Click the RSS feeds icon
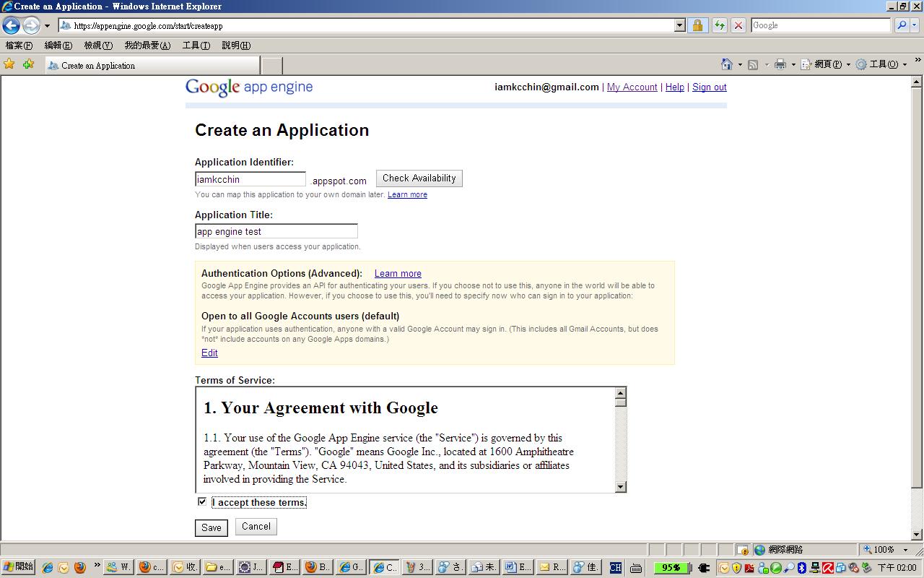Image resolution: width=924 pixels, height=578 pixels. point(753,64)
